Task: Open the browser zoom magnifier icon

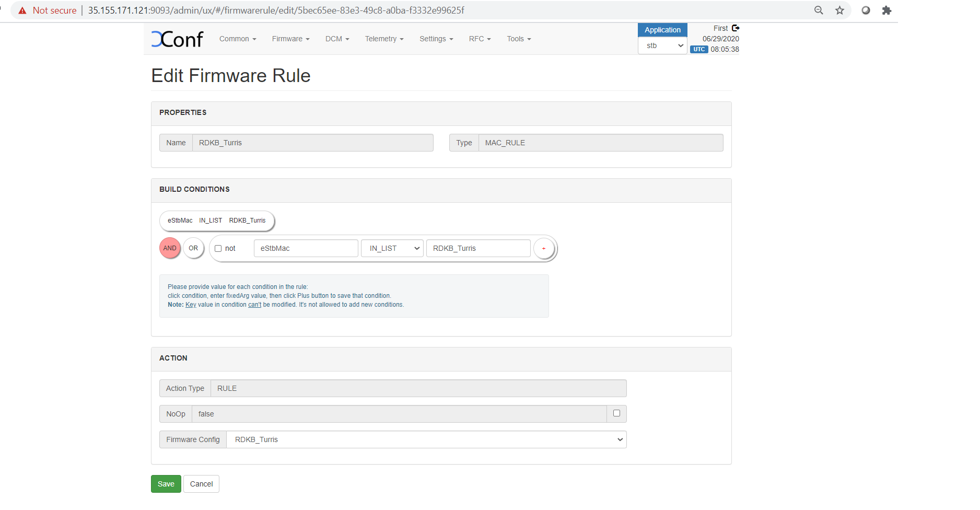Action: (819, 10)
